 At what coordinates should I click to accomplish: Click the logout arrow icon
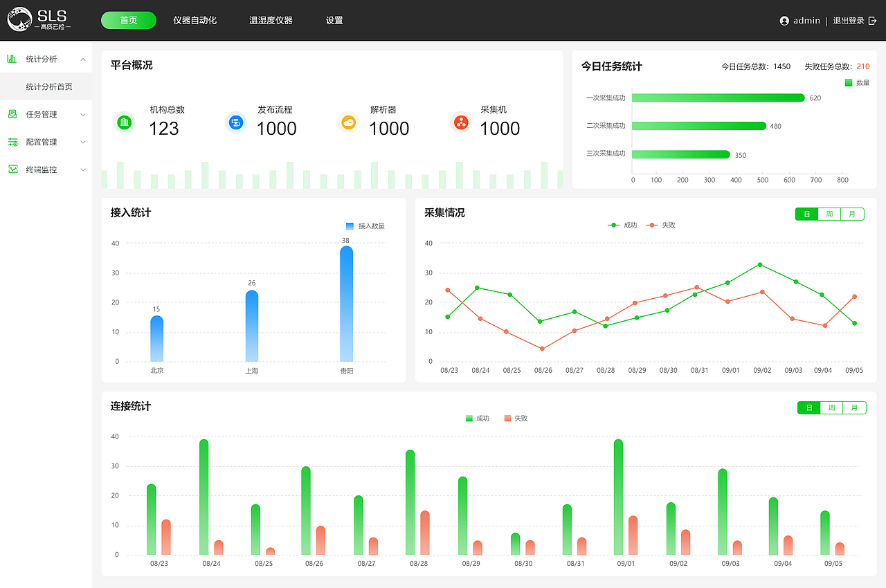[x=872, y=21]
